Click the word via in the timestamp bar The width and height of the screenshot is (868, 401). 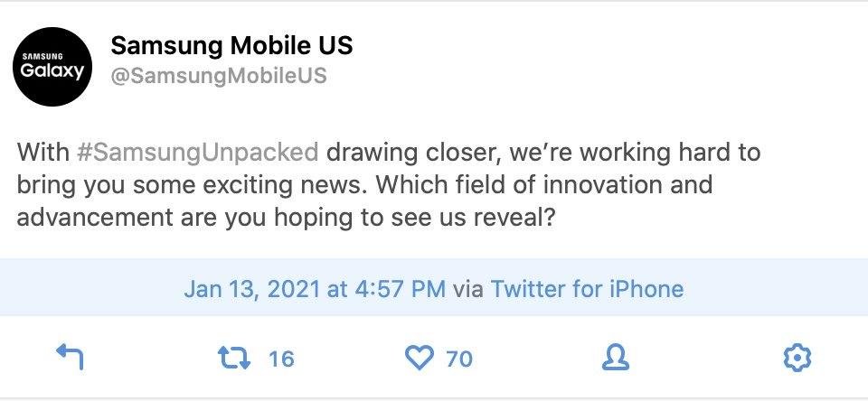click(x=467, y=289)
